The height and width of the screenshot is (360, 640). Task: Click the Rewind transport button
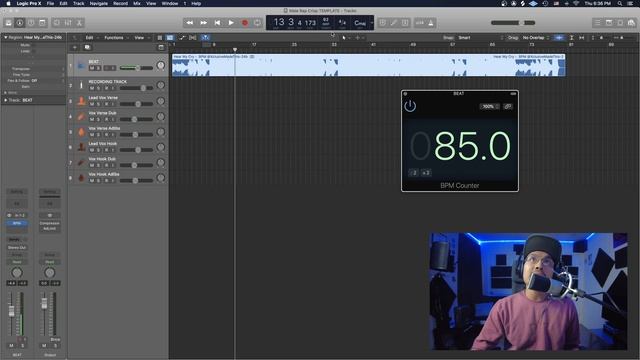pos(189,23)
